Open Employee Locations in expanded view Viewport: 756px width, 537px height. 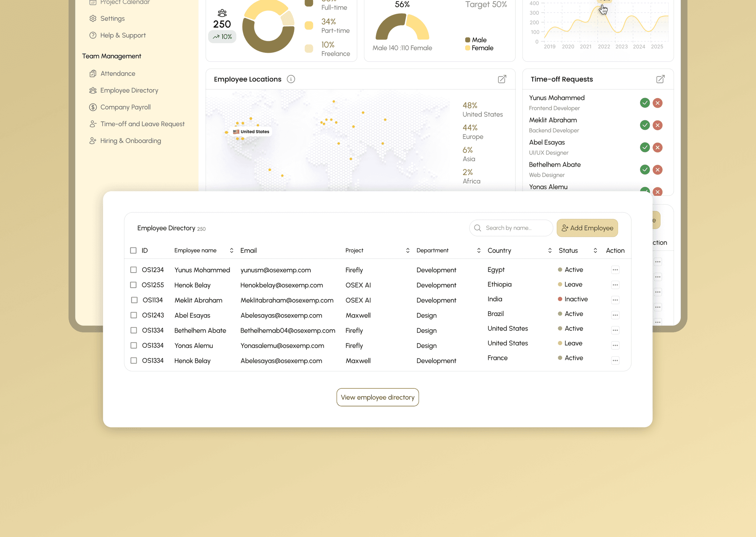click(502, 79)
